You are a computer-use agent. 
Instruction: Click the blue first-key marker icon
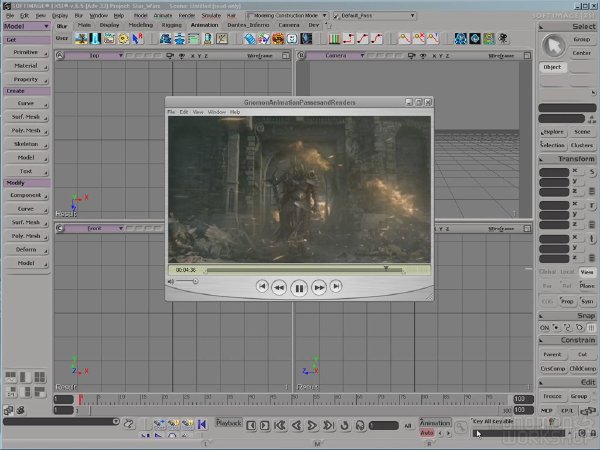(202, 424)
